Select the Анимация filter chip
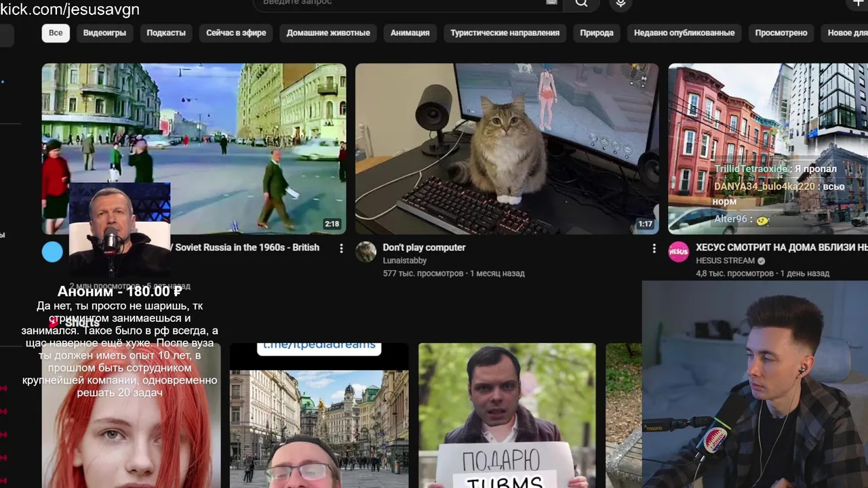The image size is (868, 488). [x=410, y=33]
